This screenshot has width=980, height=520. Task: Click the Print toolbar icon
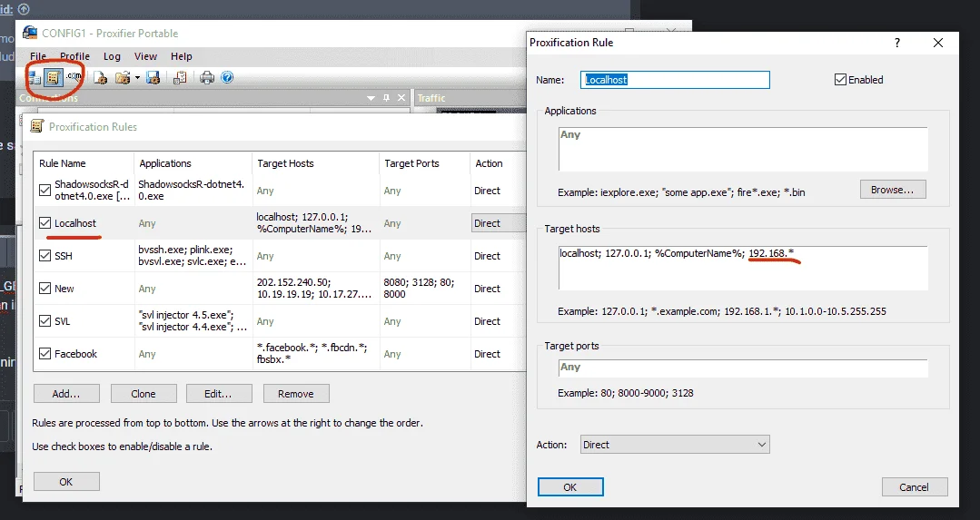tap(207, 77)
